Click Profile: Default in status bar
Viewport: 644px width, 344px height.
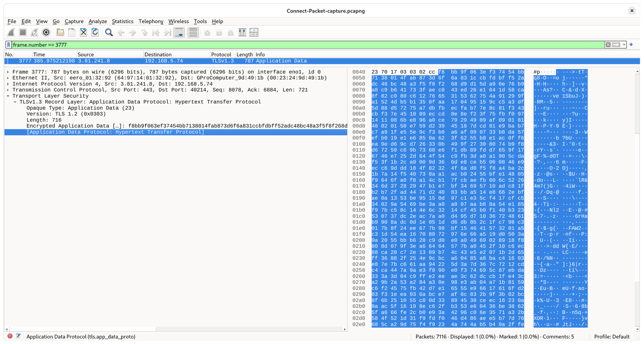coord(612,337)
